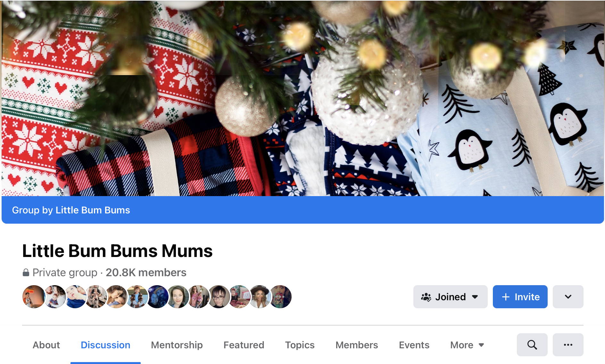
Task: Expand the chevron-down button beside Invite
Action: 568,297
